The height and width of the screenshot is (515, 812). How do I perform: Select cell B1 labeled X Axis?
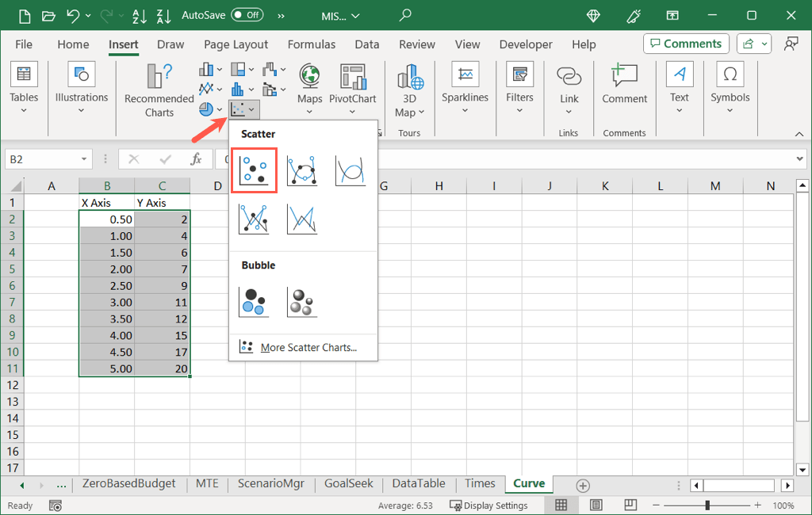pyautogui.click(x=106, y=203)
